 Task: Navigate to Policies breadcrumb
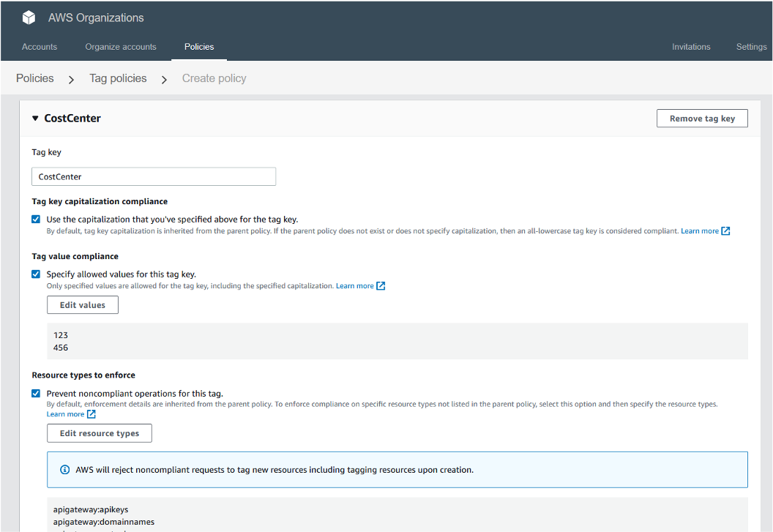(35, 78)
